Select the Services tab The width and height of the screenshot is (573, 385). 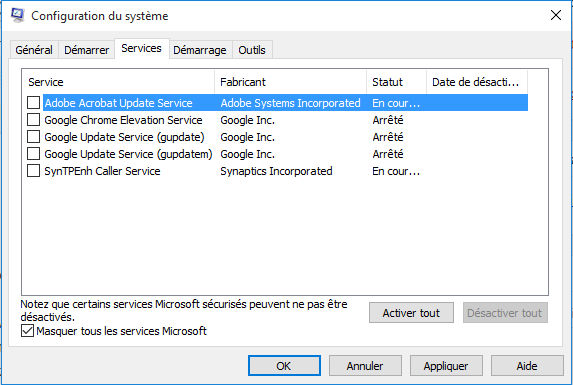click(x=141, y=48)
